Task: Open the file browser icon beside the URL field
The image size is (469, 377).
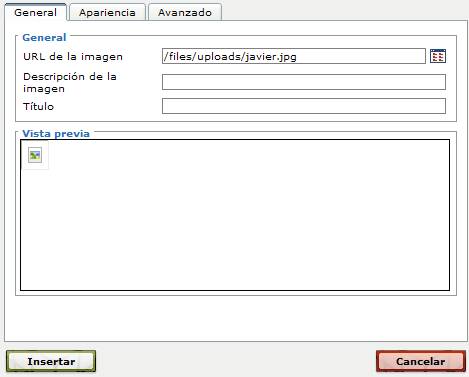Action: (438, 56)
